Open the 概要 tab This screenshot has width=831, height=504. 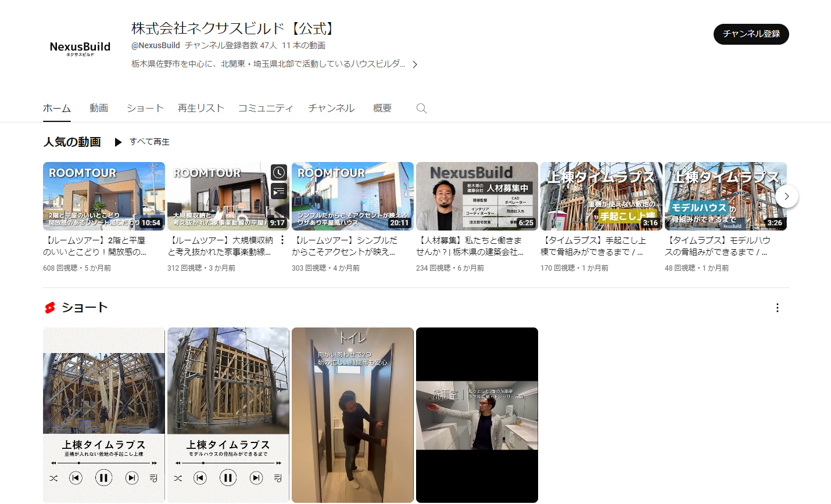382,109
